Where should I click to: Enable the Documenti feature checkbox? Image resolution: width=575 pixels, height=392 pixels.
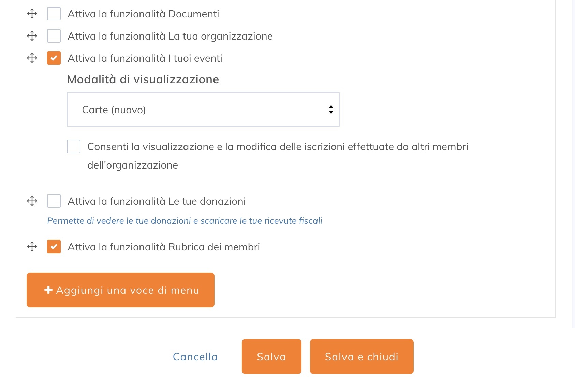pos(54,14)
